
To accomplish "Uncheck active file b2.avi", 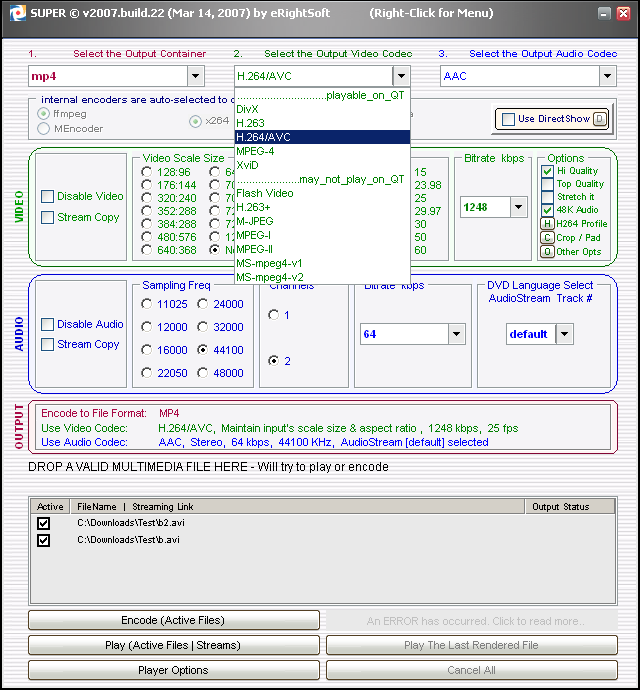I will click(x=44, y=523).
